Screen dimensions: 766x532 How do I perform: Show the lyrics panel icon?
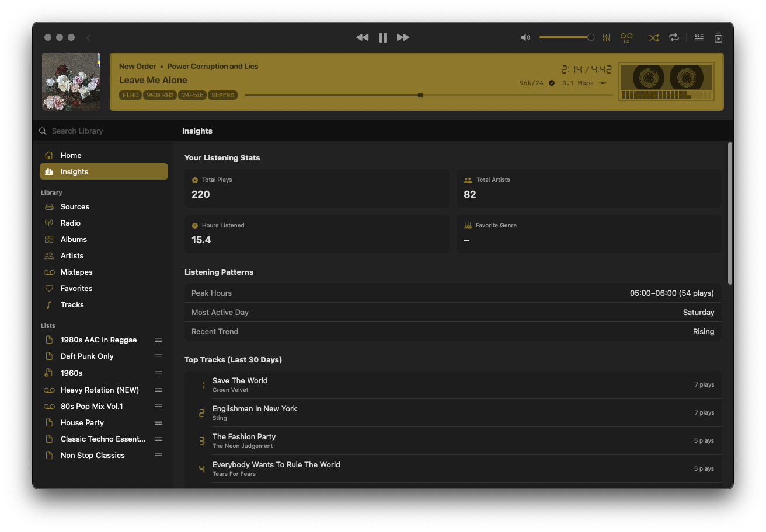pyautogui.click(x=699, y=37)
